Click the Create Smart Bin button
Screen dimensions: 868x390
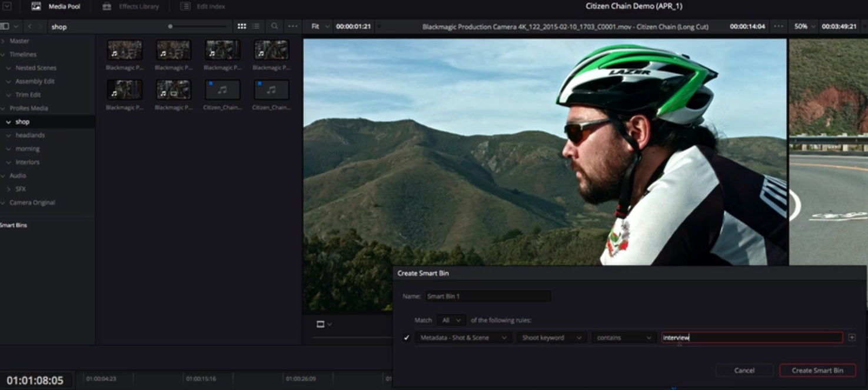coord(817,371)
